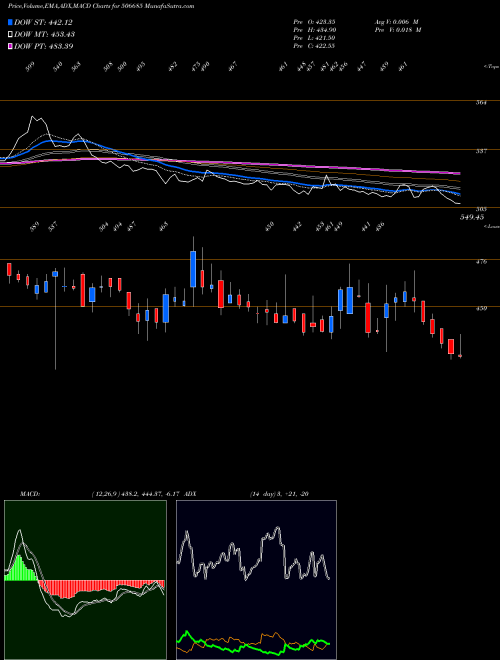Image resolution: width=500 pixels, height=660 pixels.
Task: Select the 'DOW MT: 453.43' legend label
Action: [x=45, y=35]
